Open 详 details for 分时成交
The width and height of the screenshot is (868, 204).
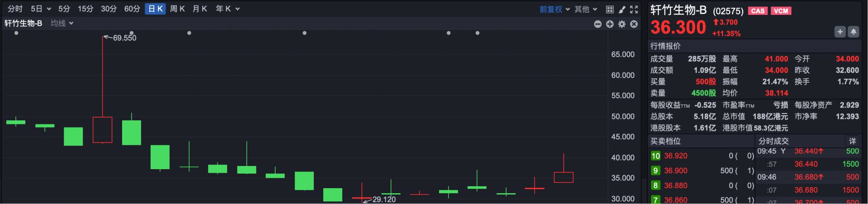852,141
